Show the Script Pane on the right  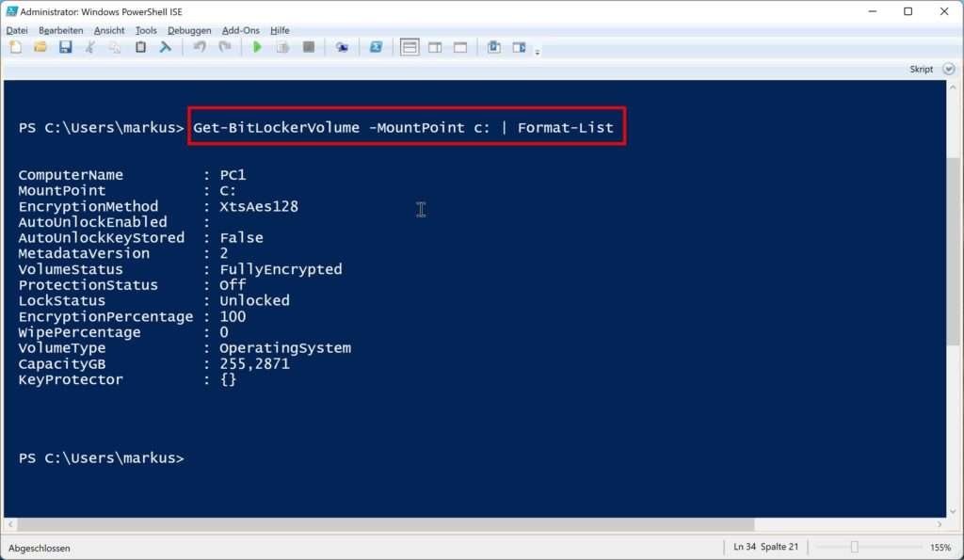(434, 47)
